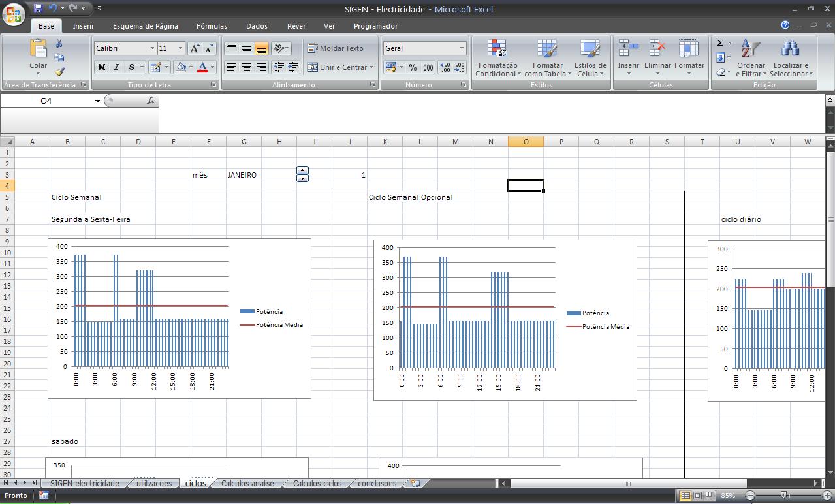Open the Calibri font name dropdown

coord(152,48)
